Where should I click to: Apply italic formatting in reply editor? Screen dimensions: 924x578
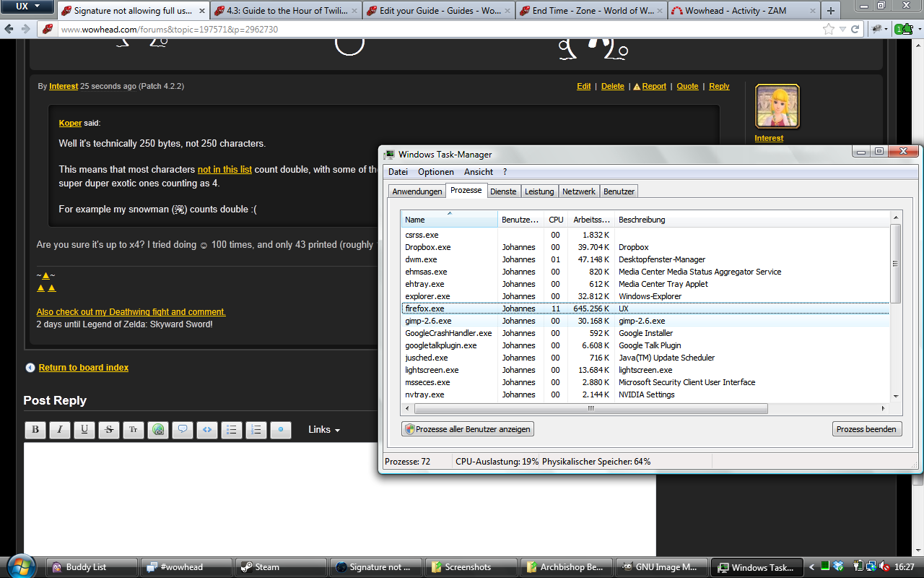tap(60, 430)
